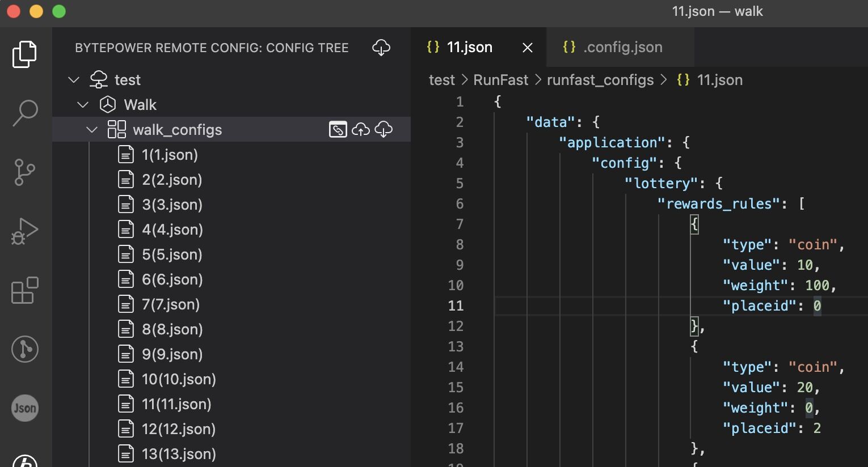Open 12(12.json) in the config tree
Screen dimensions: 868x467
[x=179, y=429]
